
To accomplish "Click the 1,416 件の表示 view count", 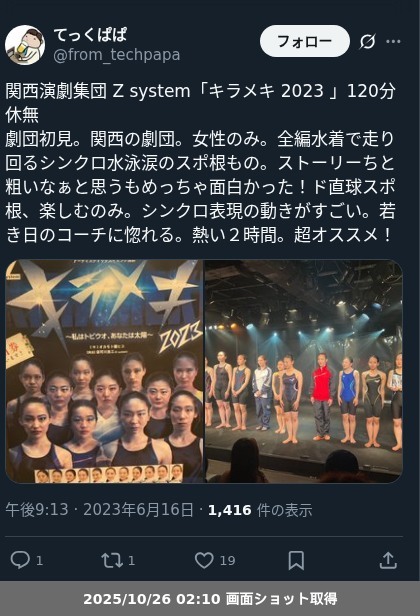I will tap(260, 510).
